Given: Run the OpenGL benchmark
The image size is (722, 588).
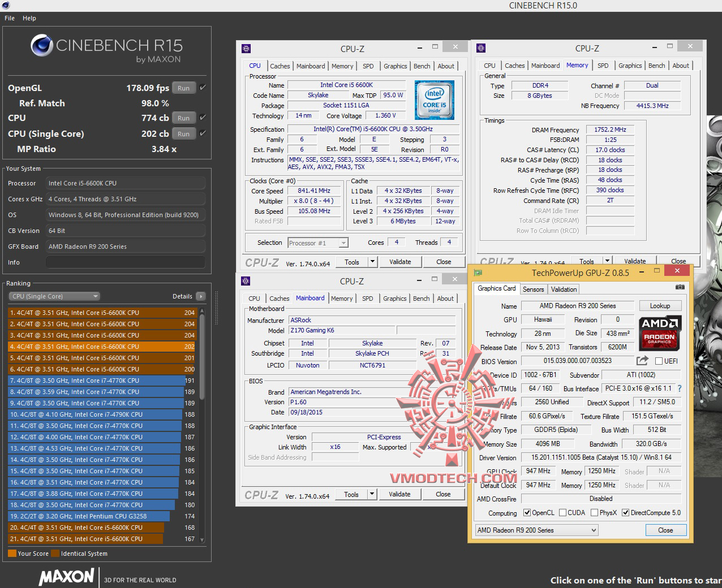Looking at the screenshot, I should pyautogui.click(x=183, y=88).
